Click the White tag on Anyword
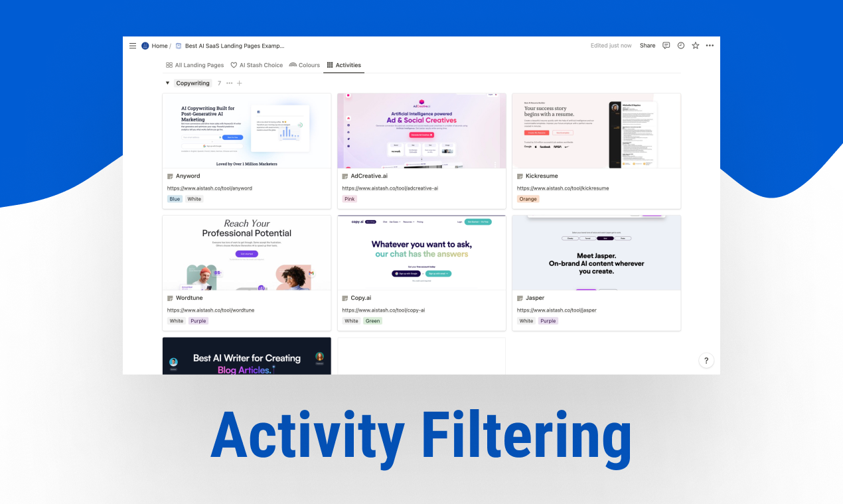The width and height of the screenshot is (843, 504). 194,199
